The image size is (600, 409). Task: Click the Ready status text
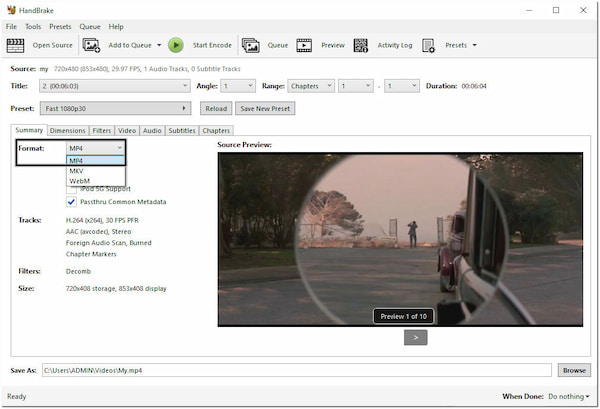pyautogui.click(x=16, y=397)
